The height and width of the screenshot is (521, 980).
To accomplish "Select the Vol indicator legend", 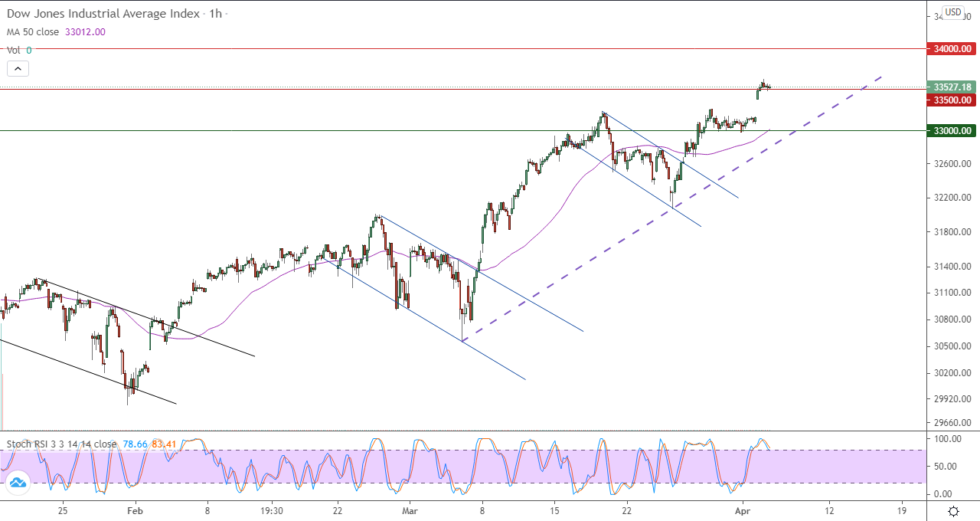I will (14, 50).
